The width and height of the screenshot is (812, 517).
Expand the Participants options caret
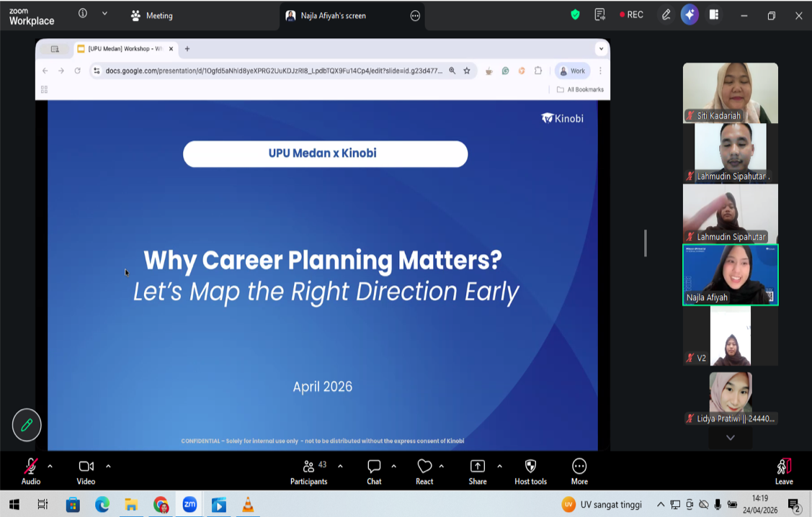[340, 467]
